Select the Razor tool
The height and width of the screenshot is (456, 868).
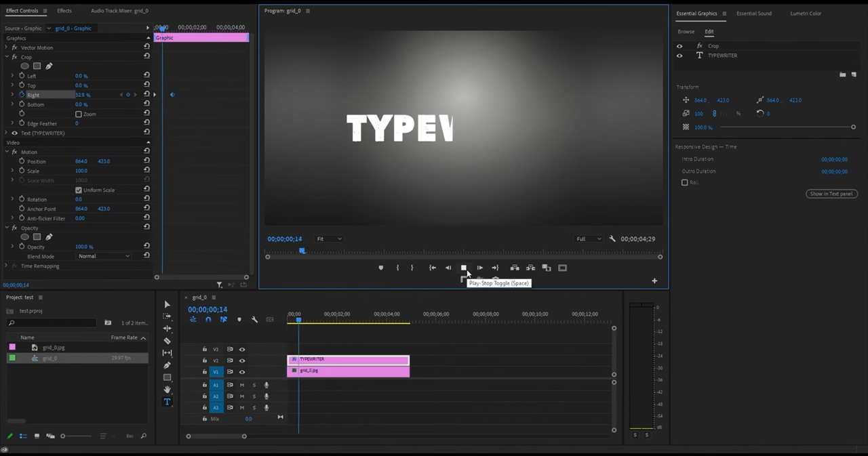click(167, 341)
